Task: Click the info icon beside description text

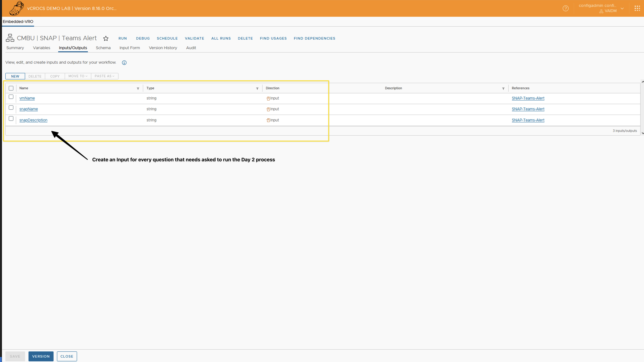Action: pyautogui.click(x=124, y=63)
